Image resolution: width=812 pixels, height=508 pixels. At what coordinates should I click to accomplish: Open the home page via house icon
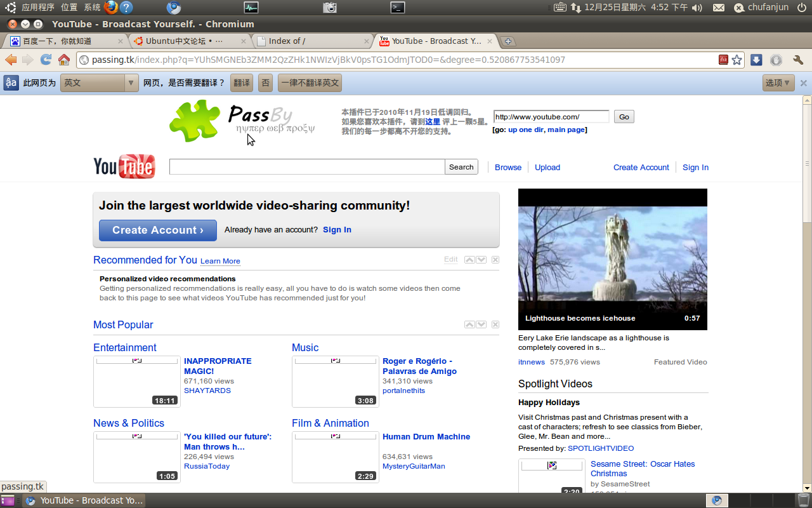point(63,60)
